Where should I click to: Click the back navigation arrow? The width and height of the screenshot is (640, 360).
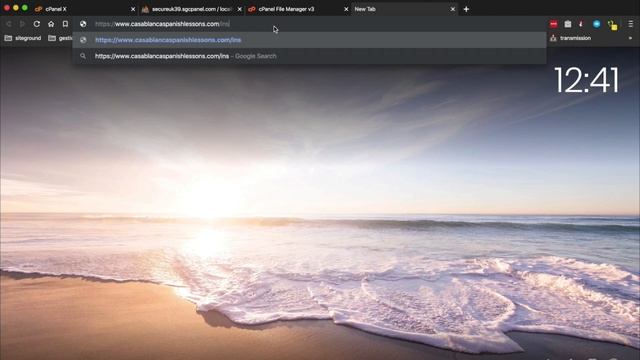click(x=9, y=24)
